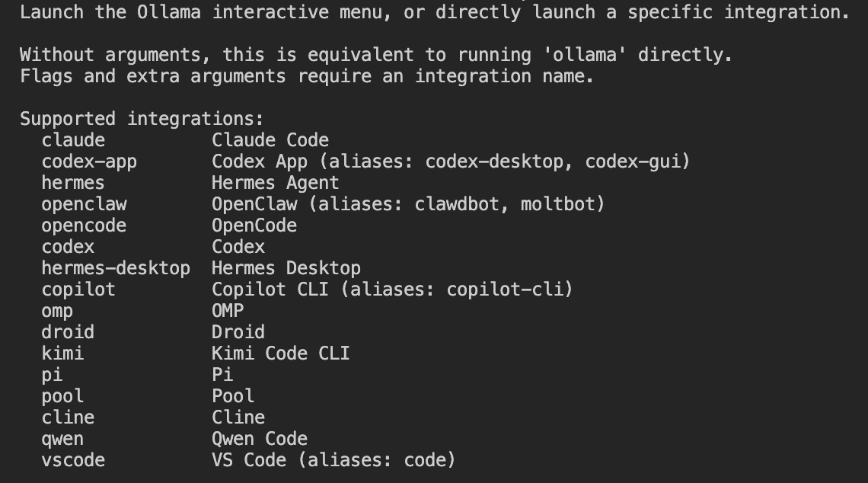This screenshot has width=868, height=483.
Task: Click the 'Codex App (aliases: codex-desktop, codex-gui)' text
Action: pyautogui.click(x=451, y=162)
